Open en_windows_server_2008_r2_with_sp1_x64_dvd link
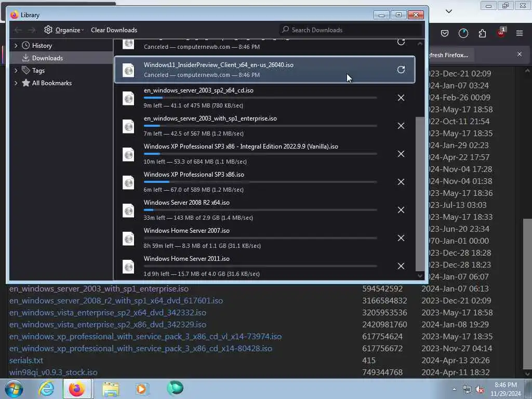Screen dimensions: 532x399 point(116,301)
